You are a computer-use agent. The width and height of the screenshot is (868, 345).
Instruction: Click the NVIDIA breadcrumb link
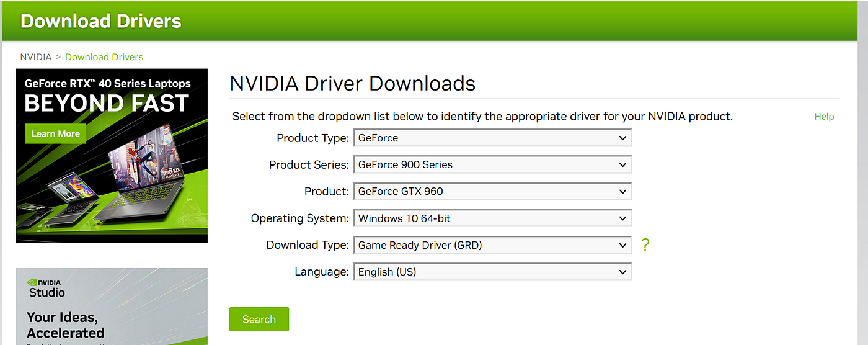(36, 57)
